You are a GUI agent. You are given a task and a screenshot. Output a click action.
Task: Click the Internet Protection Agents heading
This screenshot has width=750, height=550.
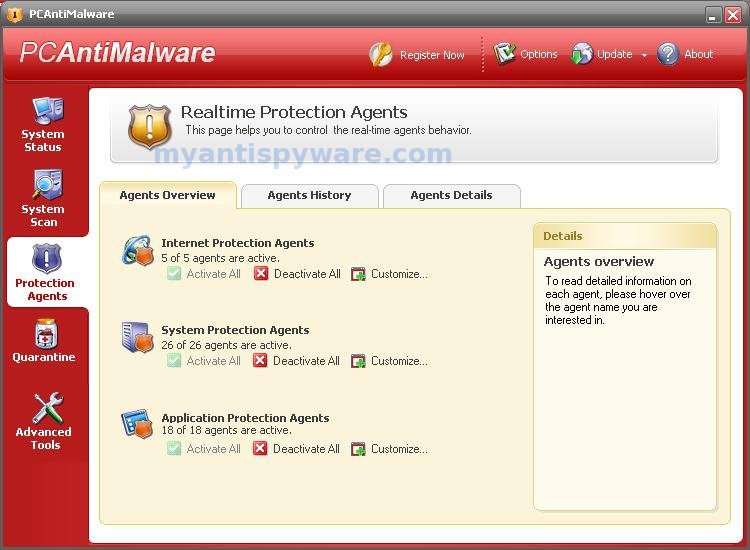pyautogui.click(x=238, y=243)
